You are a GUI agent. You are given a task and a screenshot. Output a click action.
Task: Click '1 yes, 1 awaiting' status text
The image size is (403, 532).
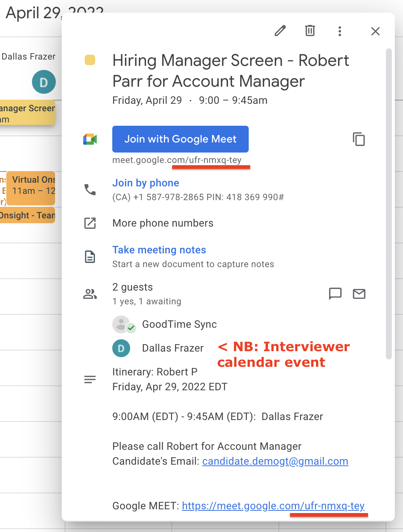[x=147, y=301]
